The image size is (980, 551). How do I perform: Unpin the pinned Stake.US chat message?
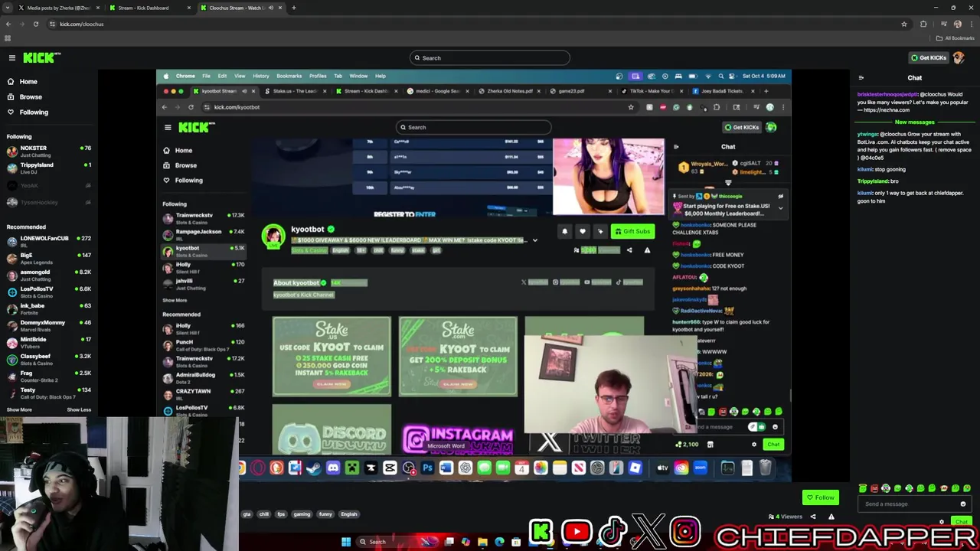[x=780, y=196]
